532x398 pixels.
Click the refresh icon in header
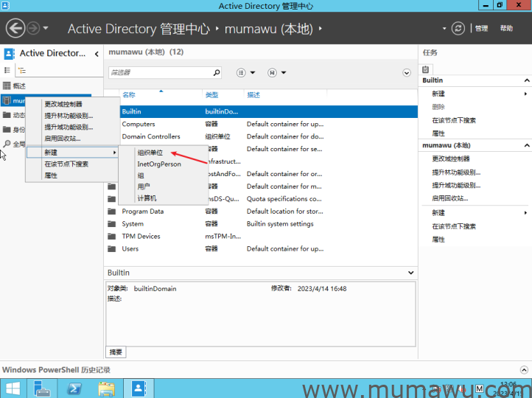[458, 29]
